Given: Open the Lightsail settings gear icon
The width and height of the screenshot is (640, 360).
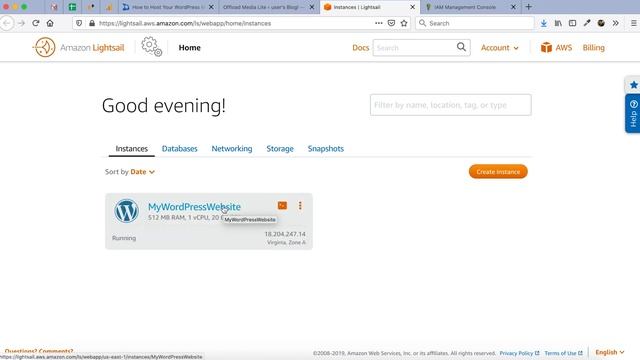Looking at the screenshot, I should [151, 47].
